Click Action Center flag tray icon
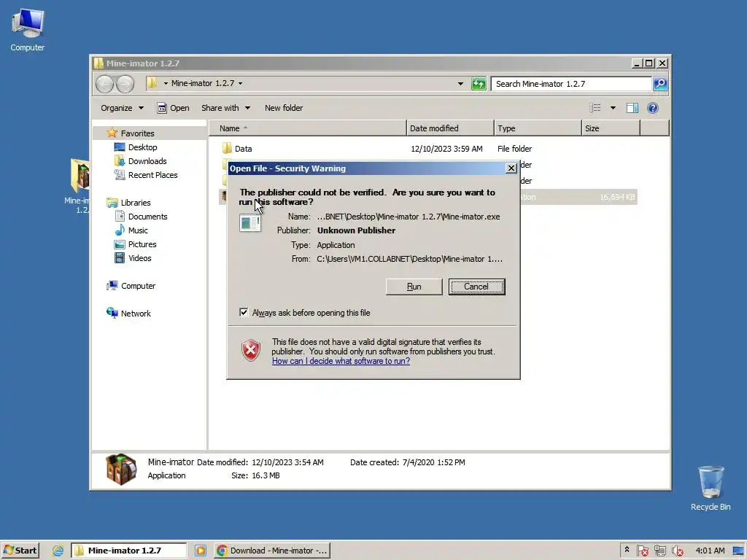747x560 pixels. (x=642, y=551)
